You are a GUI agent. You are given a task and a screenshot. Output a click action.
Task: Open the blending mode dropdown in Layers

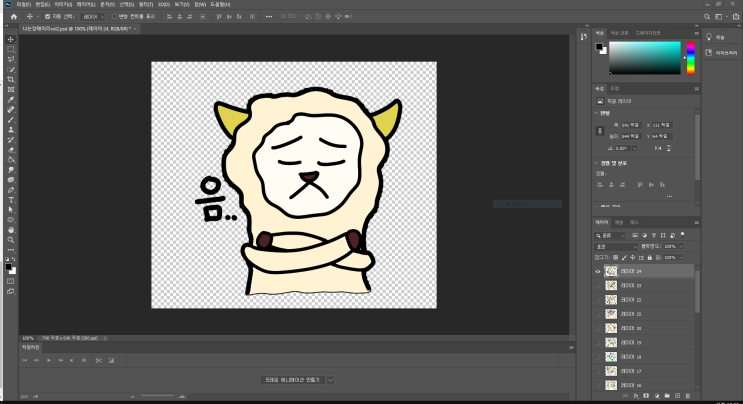(x=616, y=247)
